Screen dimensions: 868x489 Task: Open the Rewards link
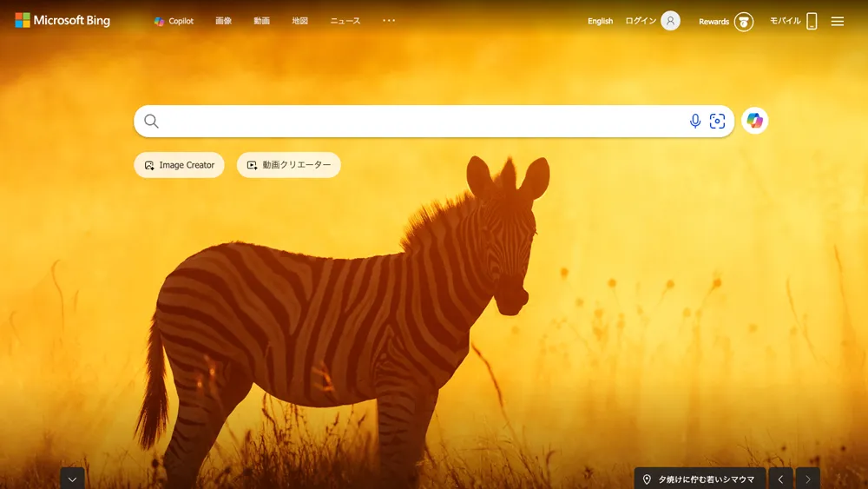[x=713, y=22]
